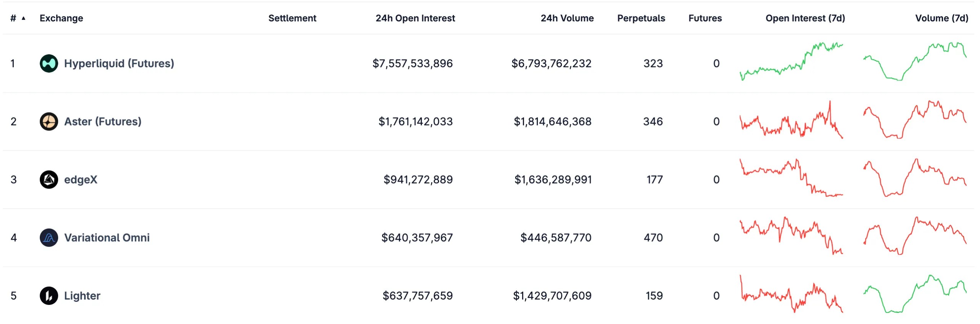This screenshot has height=324, width=980.
Task: Sort by 24h Volume column header
Action: [567, 18]
